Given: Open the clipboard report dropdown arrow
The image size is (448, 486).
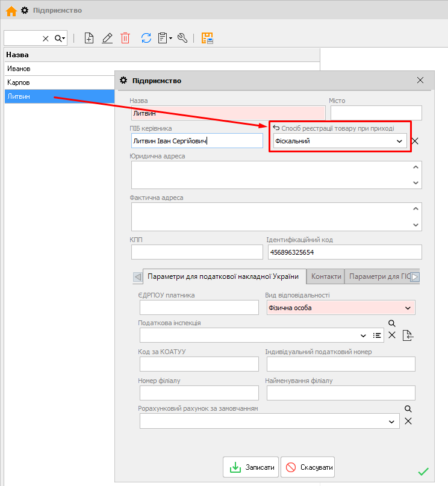Looking at the screenshot, I should (x=171, y=38).
